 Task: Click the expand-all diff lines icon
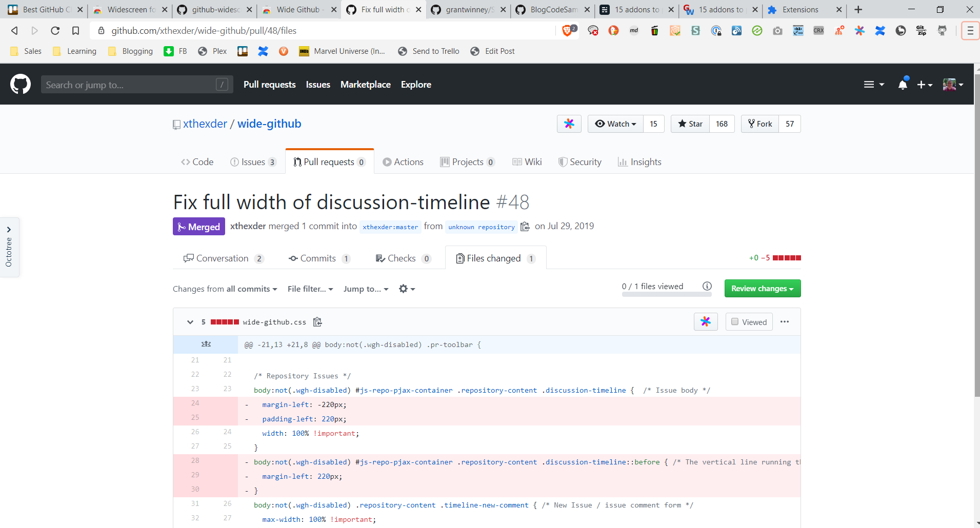[206, 344]
